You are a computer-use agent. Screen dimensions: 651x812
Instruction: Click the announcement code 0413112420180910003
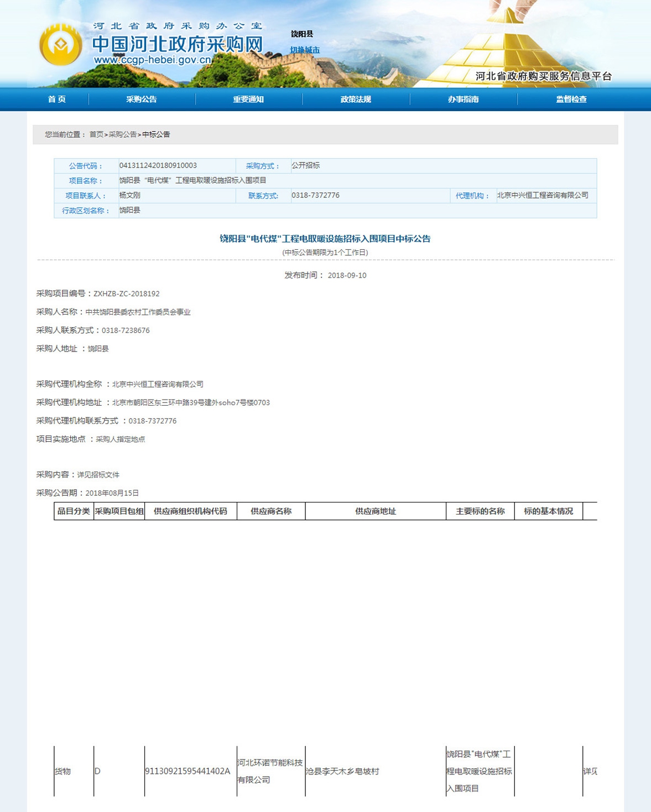coord(158,165)
